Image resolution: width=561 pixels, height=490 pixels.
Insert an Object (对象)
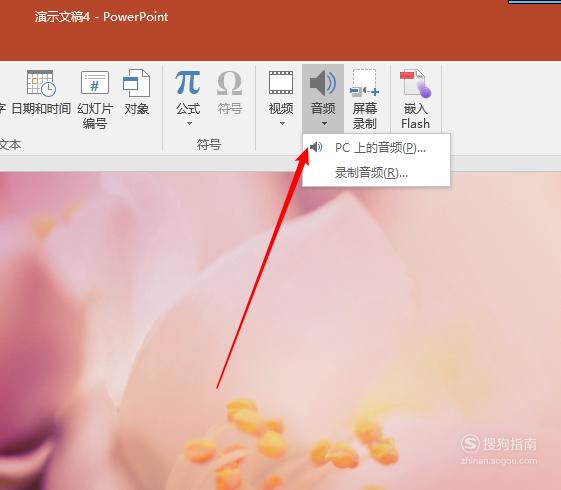(136, 93)
